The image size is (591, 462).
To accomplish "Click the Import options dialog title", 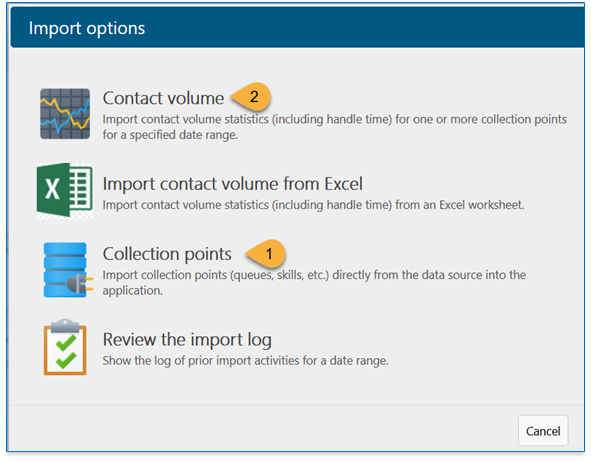I will (x=87, y=28).
